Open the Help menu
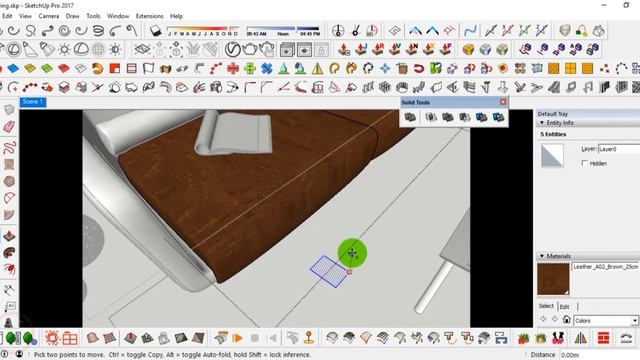This screenshot has width=640, height=360. (x=176, y=16)
